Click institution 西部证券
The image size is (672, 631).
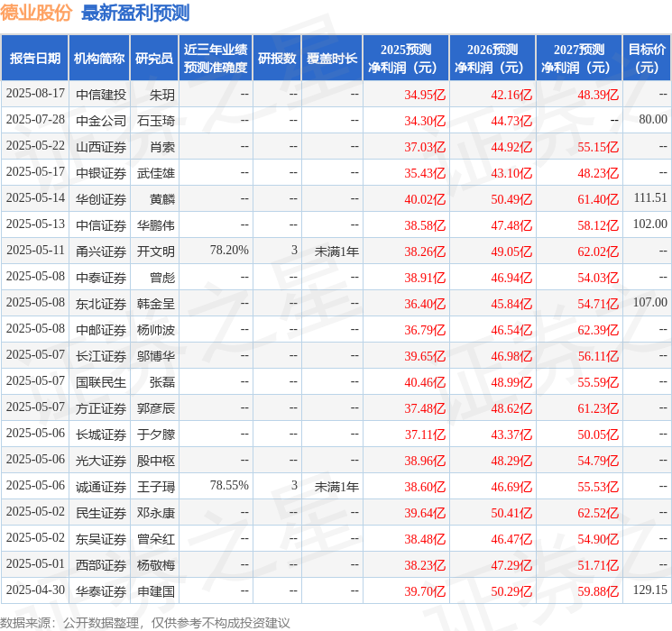(101, 564)
